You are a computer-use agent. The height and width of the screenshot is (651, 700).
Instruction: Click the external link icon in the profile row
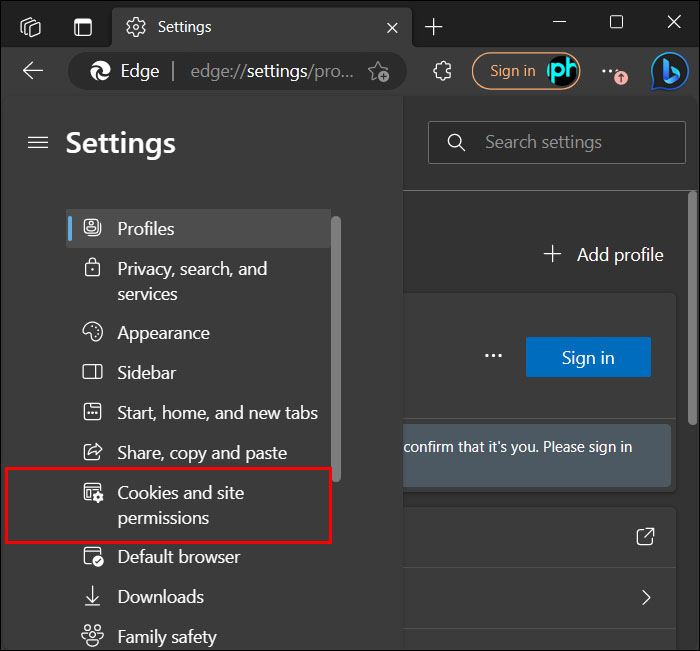click(x=645, y=536)
